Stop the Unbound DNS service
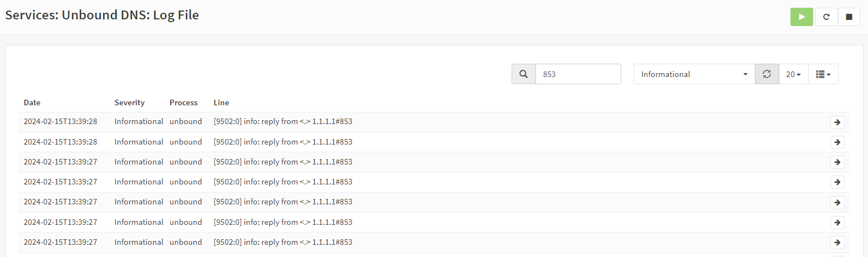 [x=849, y=17]
